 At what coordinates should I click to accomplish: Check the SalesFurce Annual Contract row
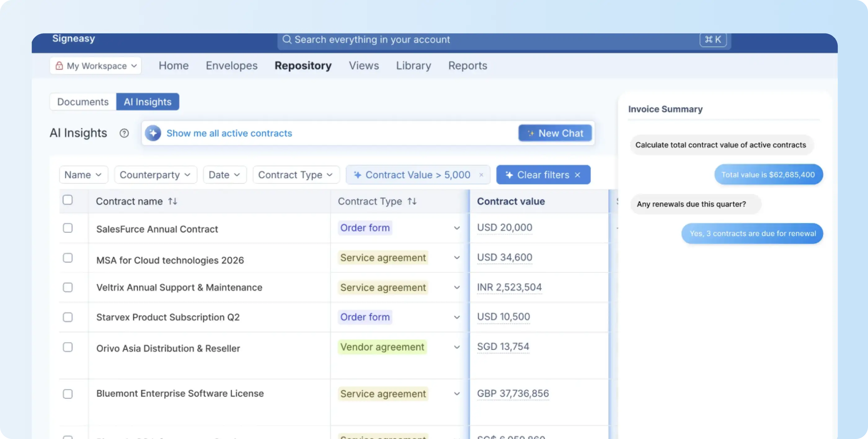click(68, 228)
